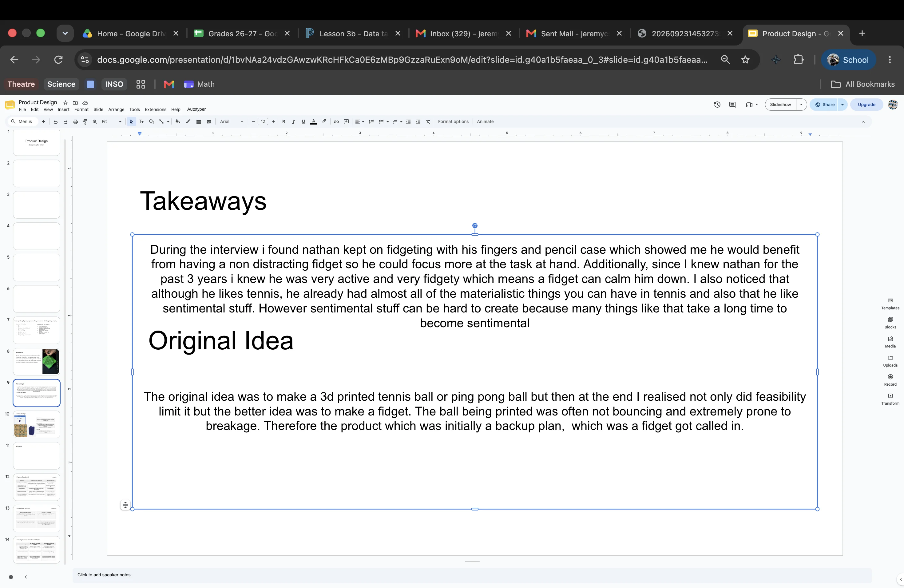Open the Text color picker
This screenshot has width=904, height=588.
click(x=314, y=122)
